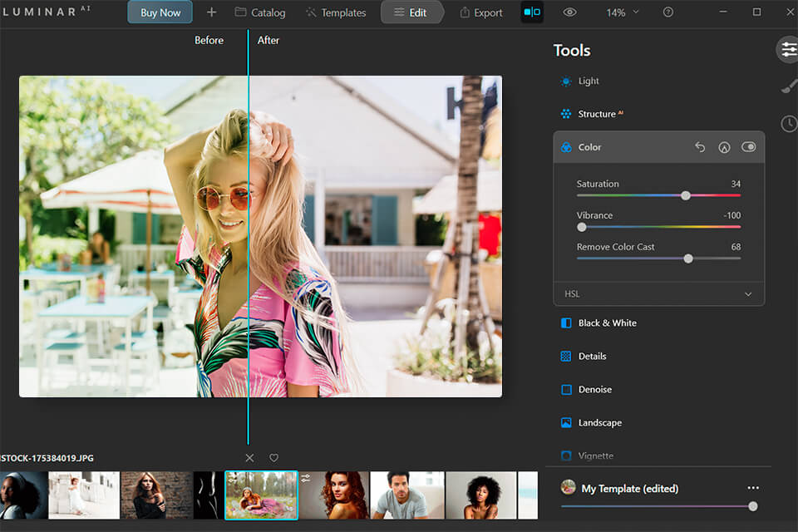The width and height of the screenshot is (798, 532).
Task: Select the brush sidebar icon
Action: (x=789, y=86)
